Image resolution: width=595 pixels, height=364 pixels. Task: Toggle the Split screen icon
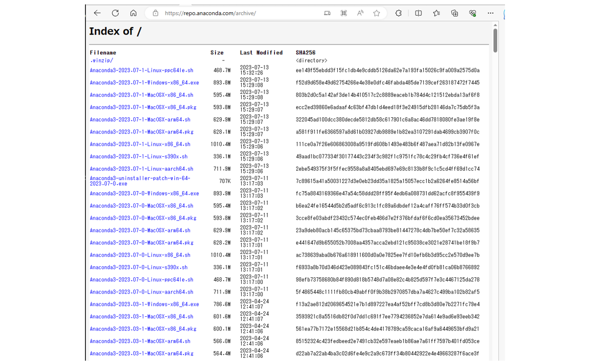(418, 13)
